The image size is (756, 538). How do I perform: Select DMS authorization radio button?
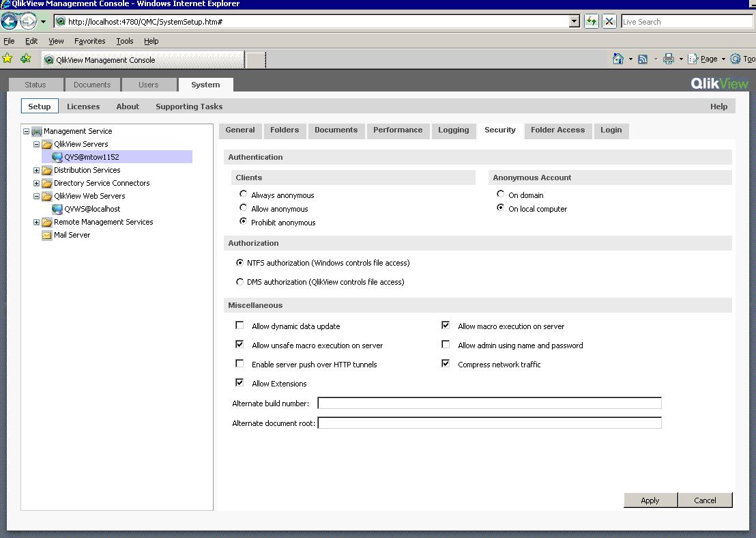(239, 282)
